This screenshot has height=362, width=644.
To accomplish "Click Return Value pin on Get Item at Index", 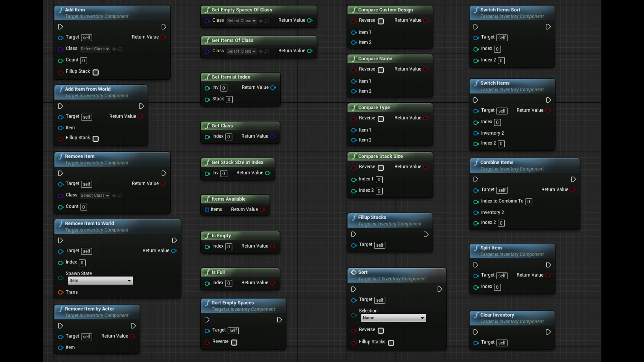I will (x=273, y=87).
